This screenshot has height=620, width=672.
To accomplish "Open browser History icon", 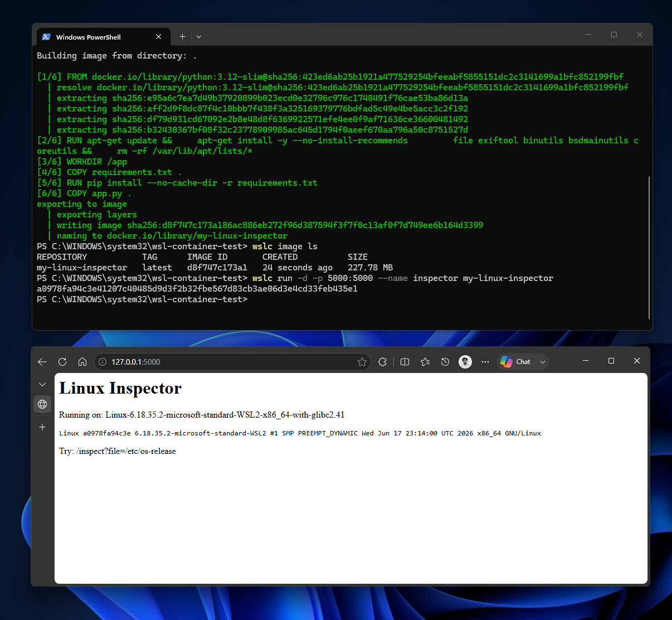I will click(445, 362).
